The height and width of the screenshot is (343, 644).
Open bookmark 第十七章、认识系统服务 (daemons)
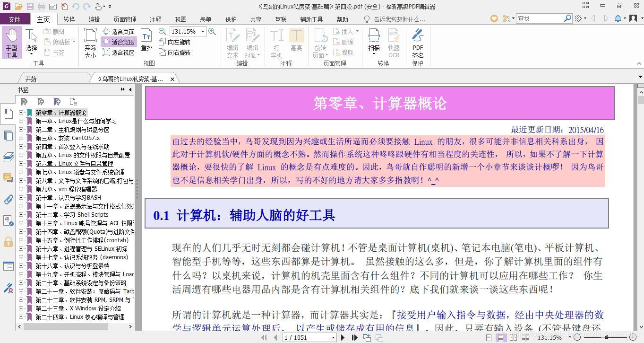click(x=82, y=257)
